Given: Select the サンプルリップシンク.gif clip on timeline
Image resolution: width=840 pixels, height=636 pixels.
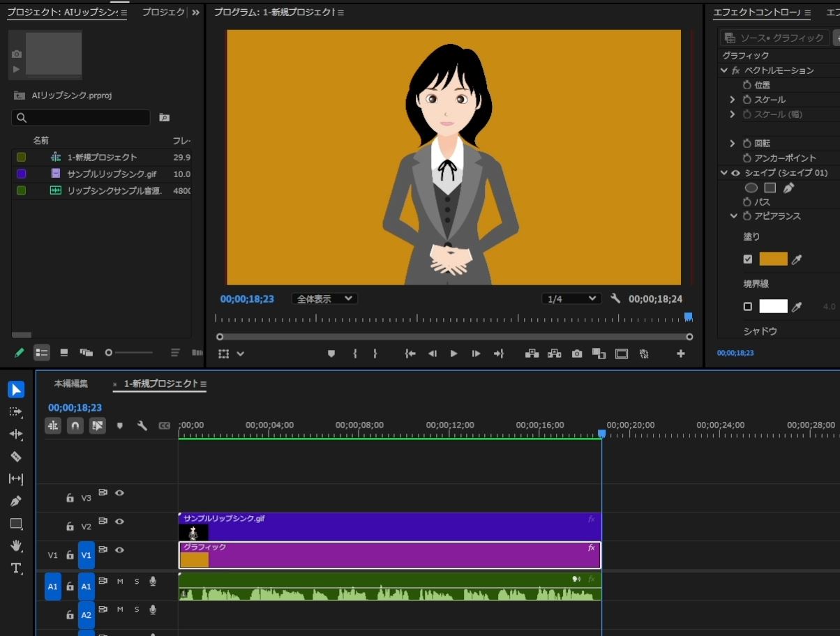Looking at the screenshot, I should point(391,527).
